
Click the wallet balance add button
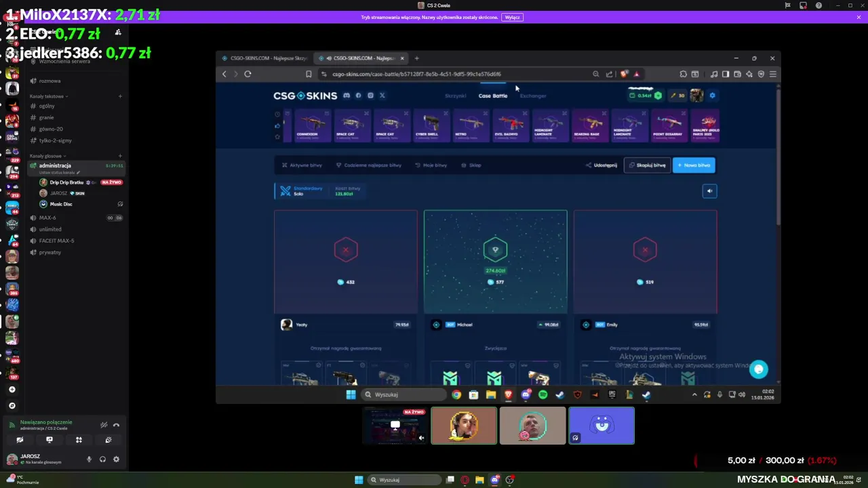click(x=658, y=96)
